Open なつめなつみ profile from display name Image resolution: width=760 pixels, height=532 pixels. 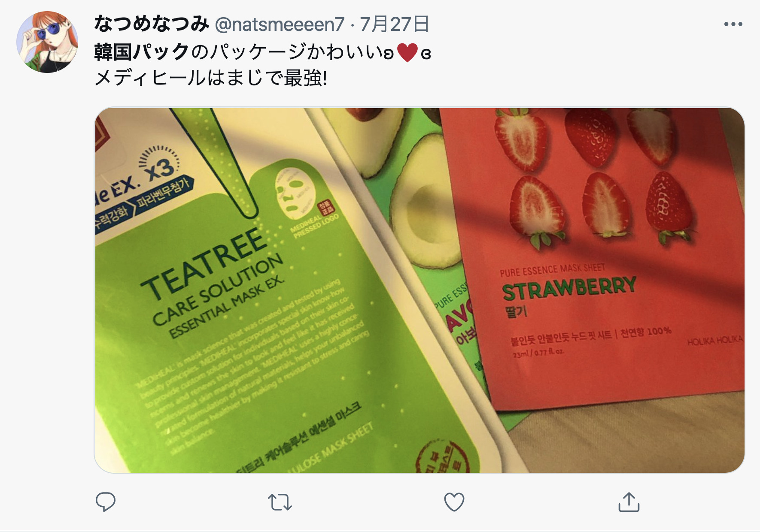click(152, 24)
